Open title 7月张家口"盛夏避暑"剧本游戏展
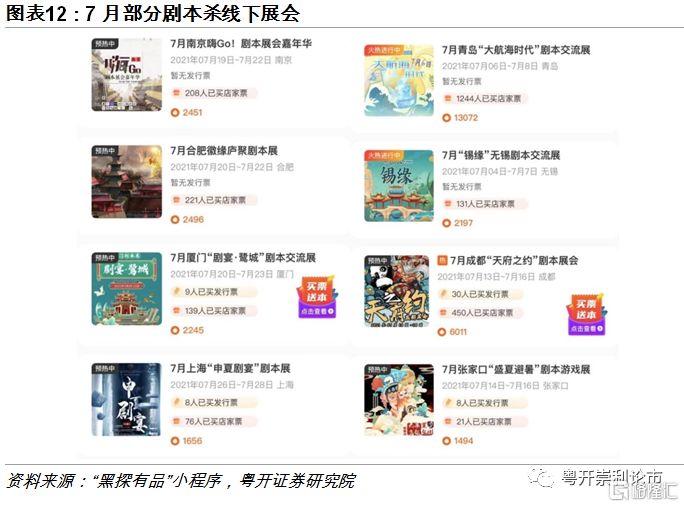 click(516, 370)
